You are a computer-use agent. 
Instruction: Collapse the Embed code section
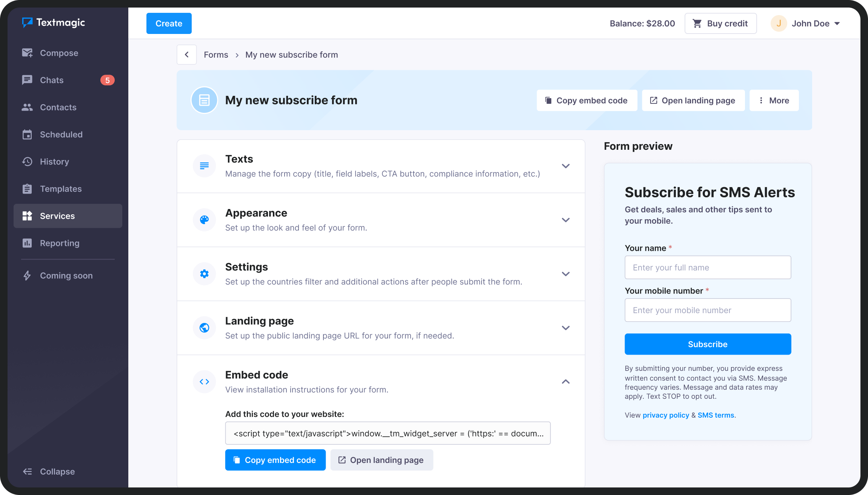pyautogui.click(x=565, y=381)
